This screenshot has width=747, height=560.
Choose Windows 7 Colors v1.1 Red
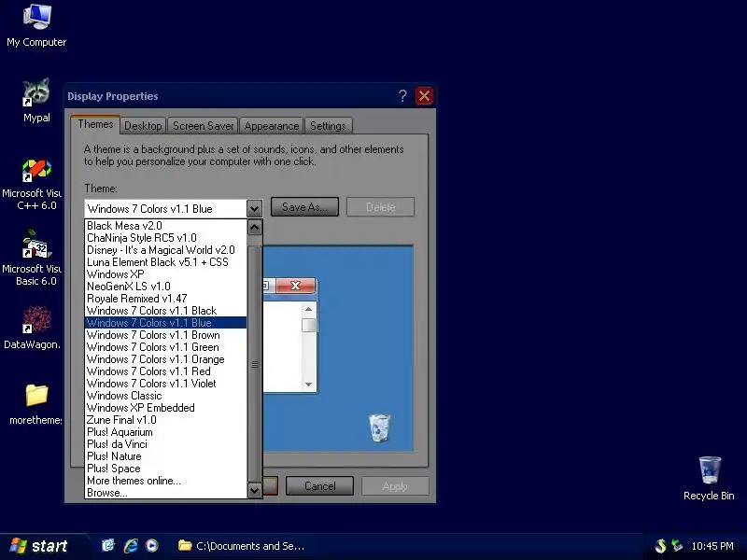point(165,371)
